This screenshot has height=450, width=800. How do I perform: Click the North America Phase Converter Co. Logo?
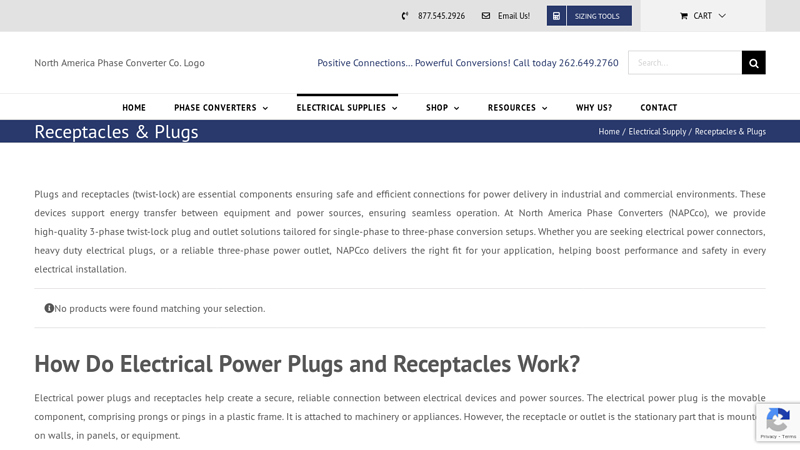pos(119,63)
